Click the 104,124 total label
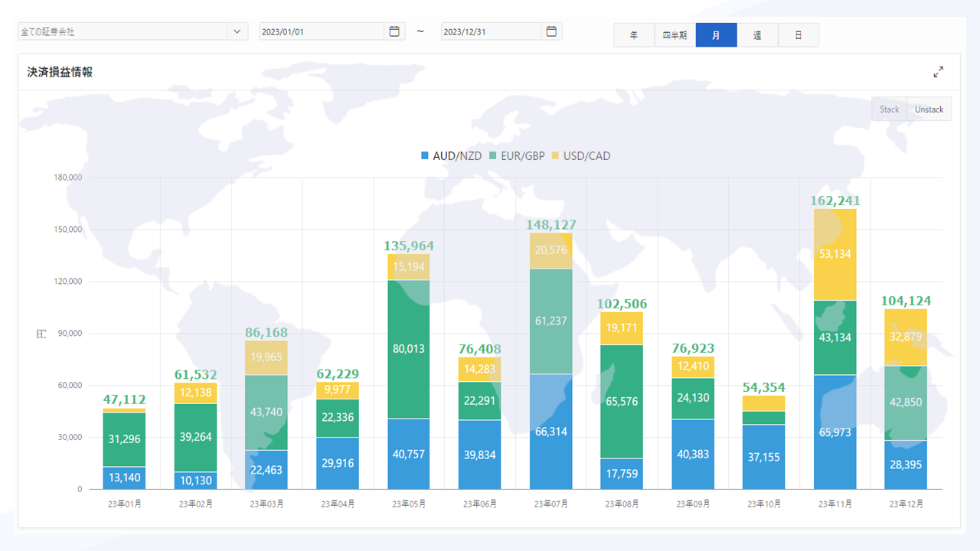Image resolution: width=980 pixels, height=551 pixels. click(906, 301)
